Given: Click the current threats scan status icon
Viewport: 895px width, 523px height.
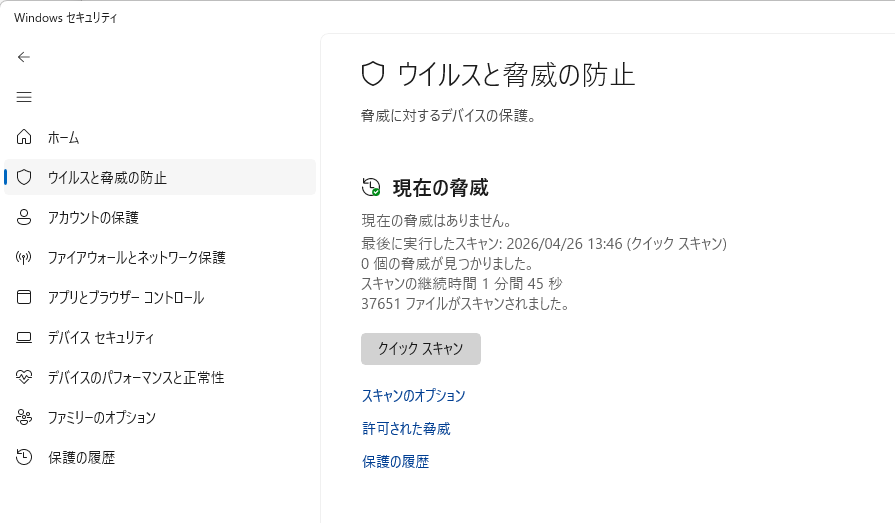Looking at the screenshot, I should (371, 187).
